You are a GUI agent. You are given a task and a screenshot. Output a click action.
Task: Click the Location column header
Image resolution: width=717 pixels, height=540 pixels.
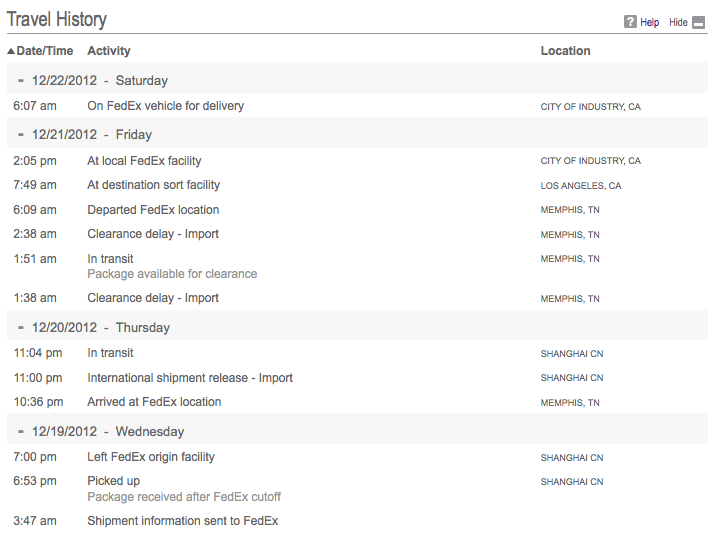point(565,51)
